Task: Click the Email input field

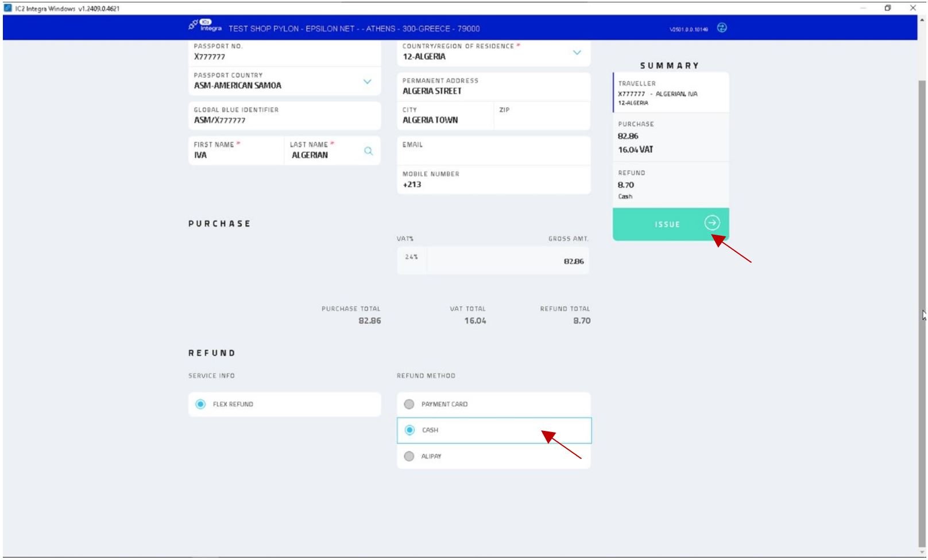Action: 493,155
